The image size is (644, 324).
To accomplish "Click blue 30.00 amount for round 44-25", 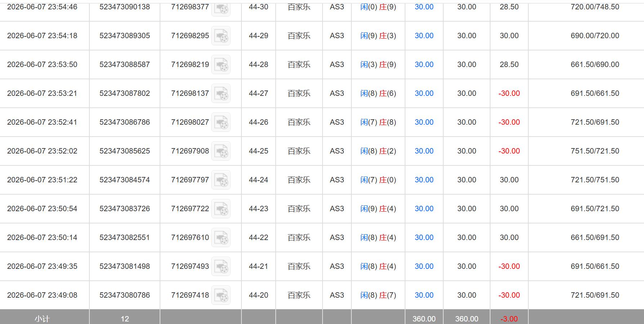I will pos(424,151).
